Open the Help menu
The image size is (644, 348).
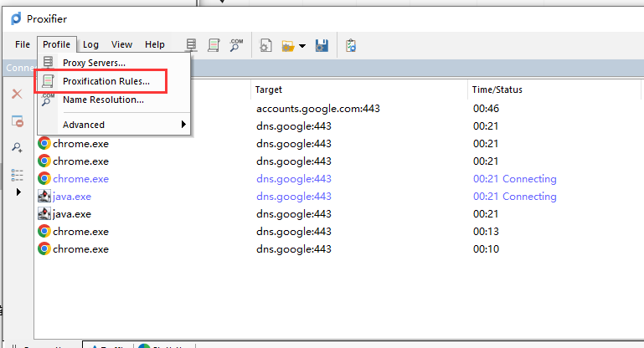(x=155, y=44)
